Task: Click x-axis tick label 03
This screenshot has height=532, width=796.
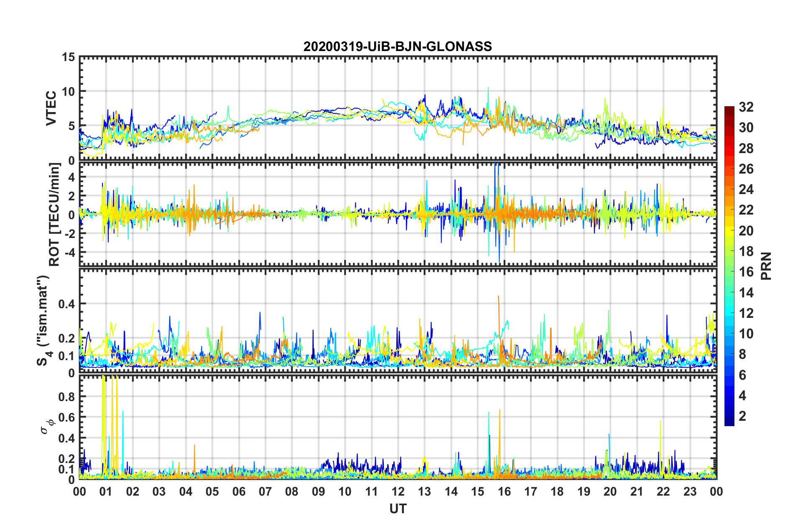Action: (159, 491)
